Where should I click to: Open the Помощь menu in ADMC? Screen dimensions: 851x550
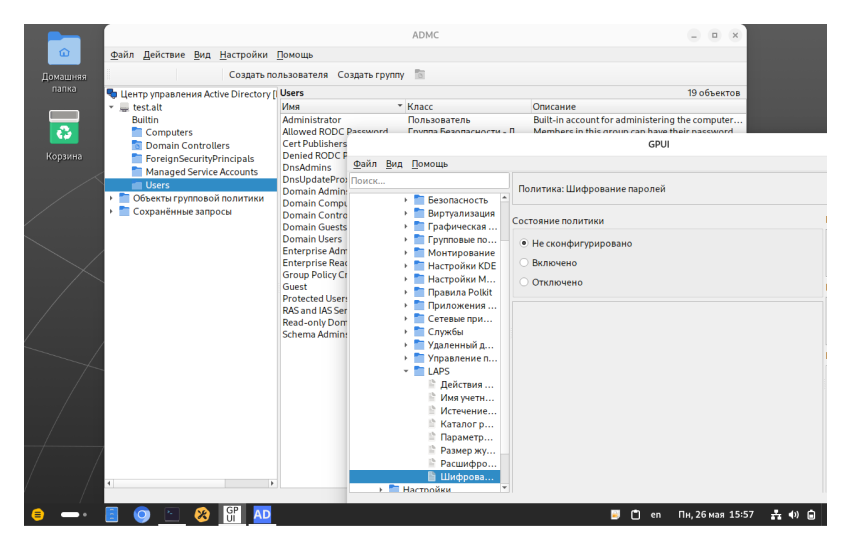(295, 54)
